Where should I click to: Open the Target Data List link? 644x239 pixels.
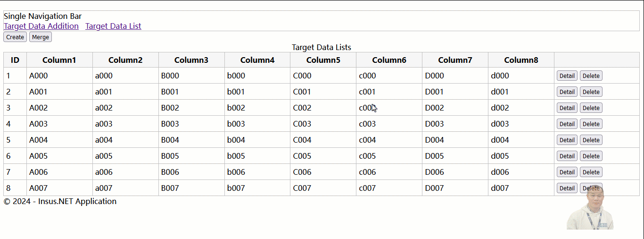point(113,26)
